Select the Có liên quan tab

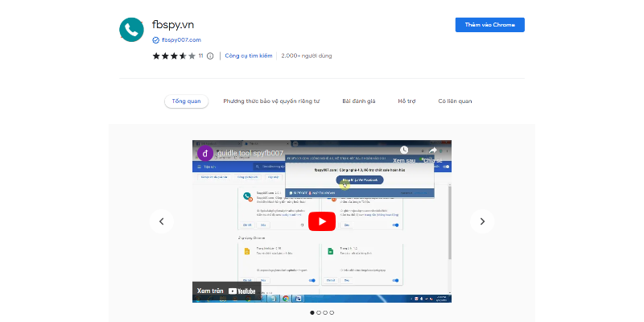(x=455, y=101)
